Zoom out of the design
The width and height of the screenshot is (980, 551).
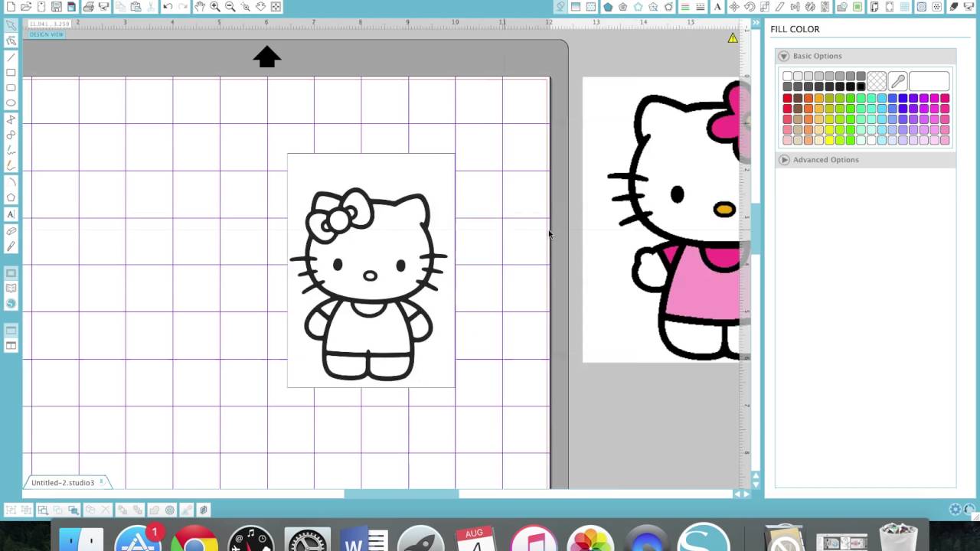pos(230,7)
